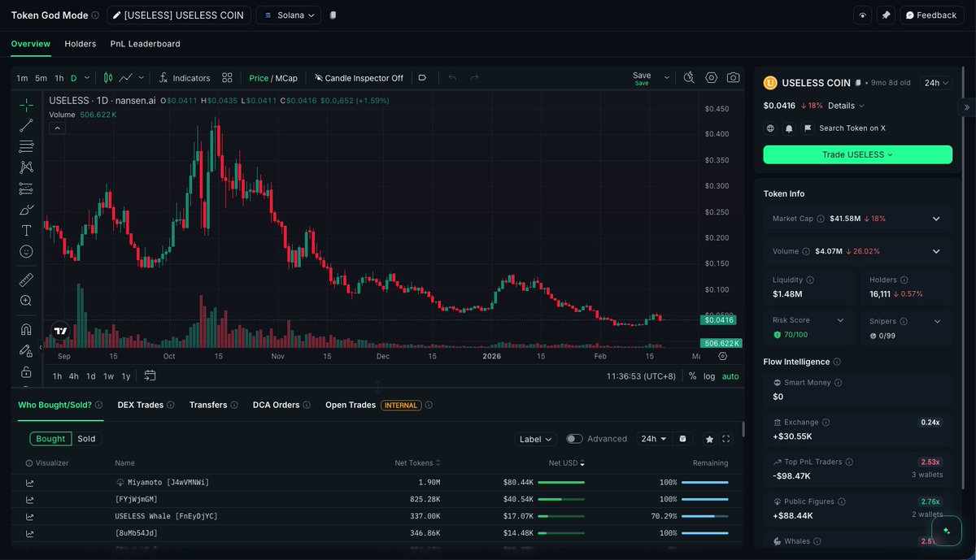This screenshot has width=976, height=560.
Task: Click the go-to-date calendar icon
Action: tap(150, 376)
